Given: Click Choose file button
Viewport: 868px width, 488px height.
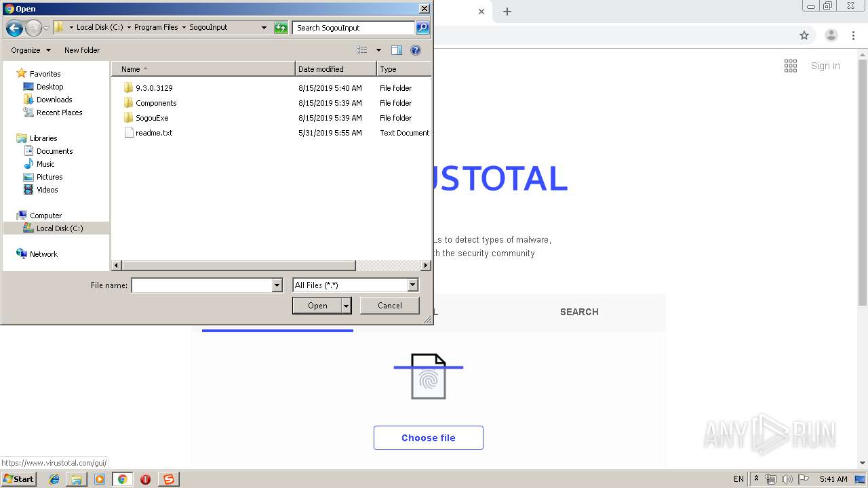Looking at the screenshot, I should 429,438.
